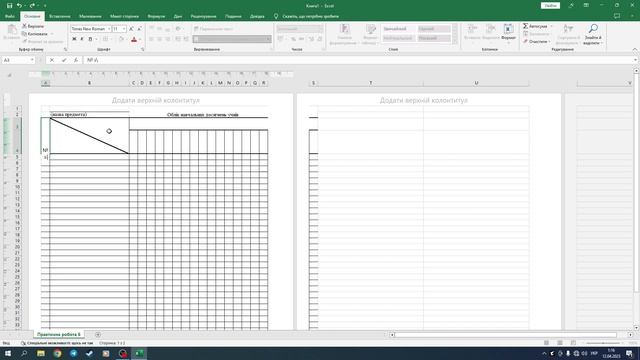Select the column B header

coord(89,83)
